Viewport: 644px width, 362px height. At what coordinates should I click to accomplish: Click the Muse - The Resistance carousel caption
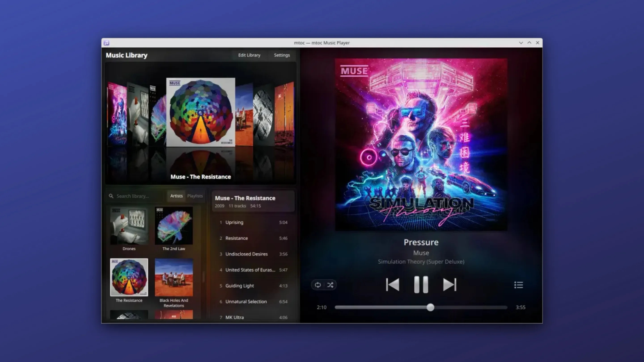coord(201,177)
